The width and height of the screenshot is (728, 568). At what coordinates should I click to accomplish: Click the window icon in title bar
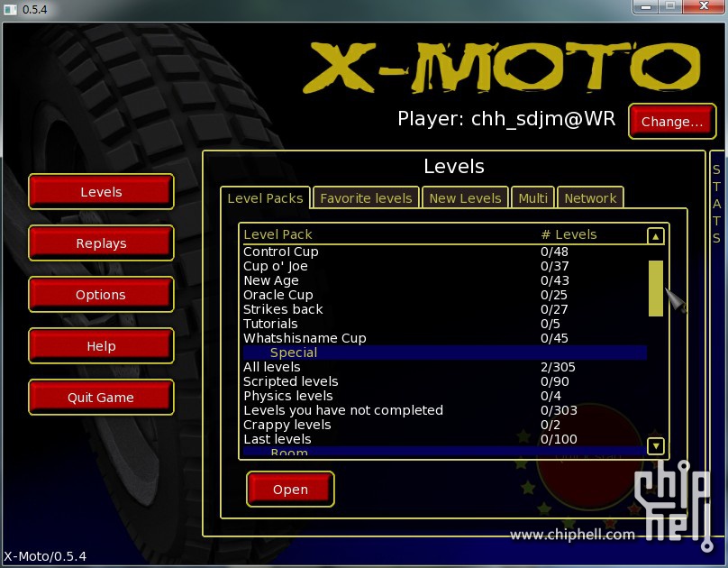tap(10, 9)
